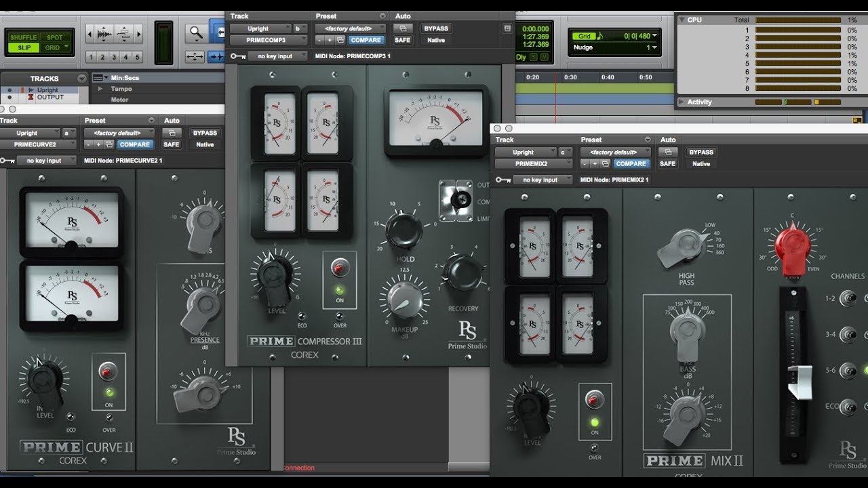Click the HIGH PASS knob on Prime Mix II

(684, 247)
